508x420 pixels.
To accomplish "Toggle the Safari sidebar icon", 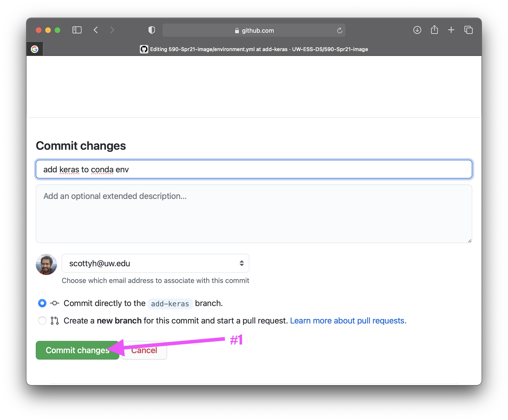I will [x=77, y=30].
